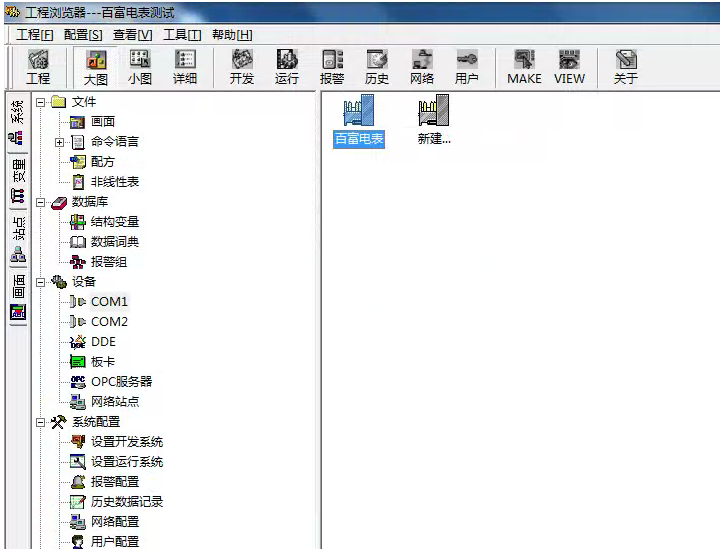Select the COM2 device

(109, 322)
